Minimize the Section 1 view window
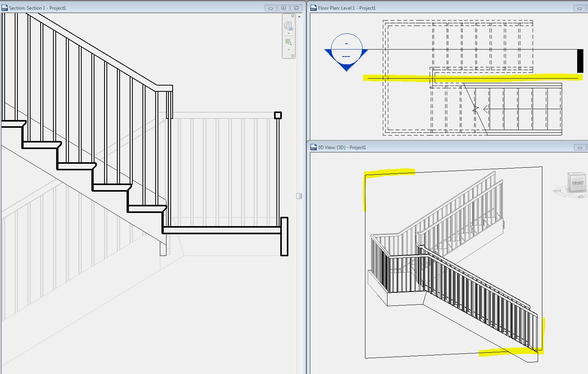 point(271,8)
